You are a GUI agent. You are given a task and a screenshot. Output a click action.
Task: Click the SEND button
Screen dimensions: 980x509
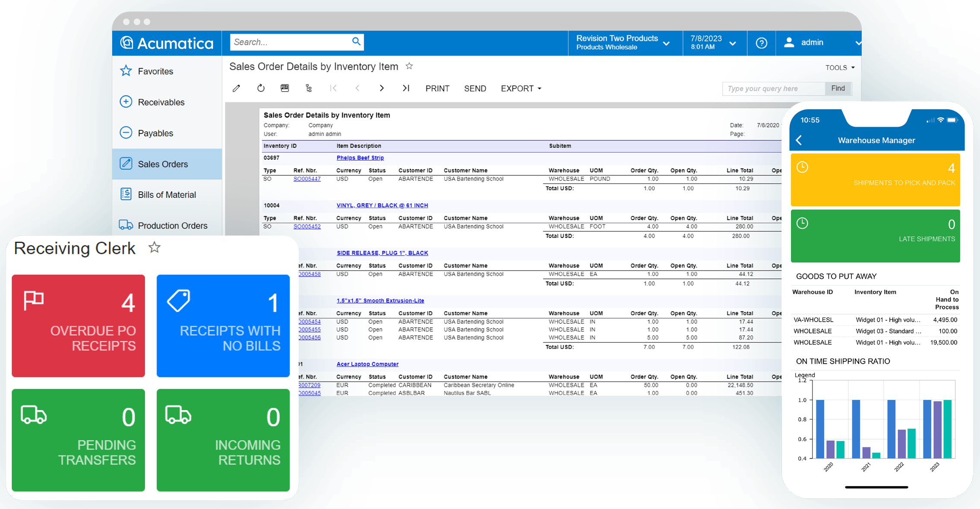click(x=475, y=89)
